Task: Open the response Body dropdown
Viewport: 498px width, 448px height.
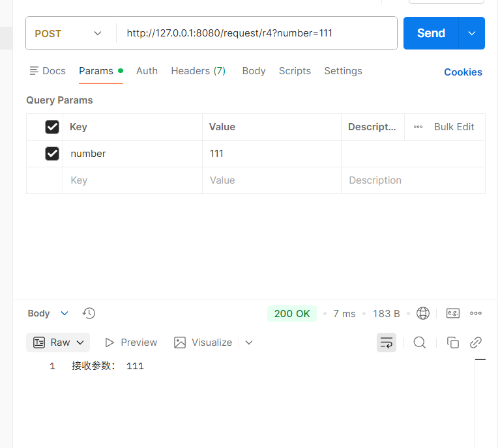Action: tap(48, 313)
